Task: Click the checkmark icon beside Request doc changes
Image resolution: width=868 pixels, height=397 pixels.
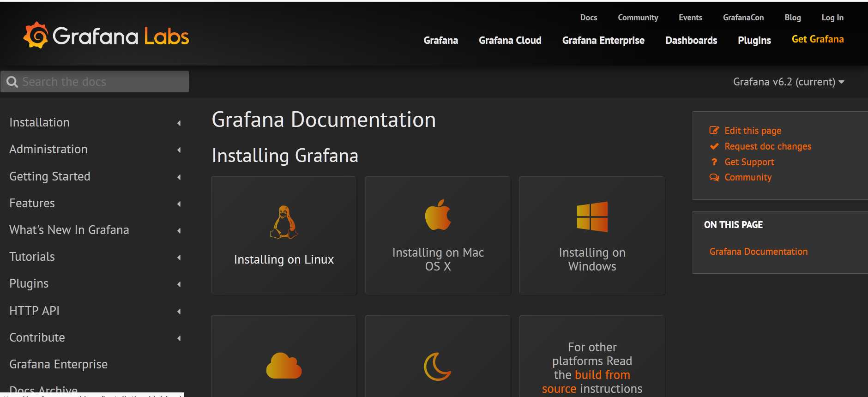Action: [714, 146]
